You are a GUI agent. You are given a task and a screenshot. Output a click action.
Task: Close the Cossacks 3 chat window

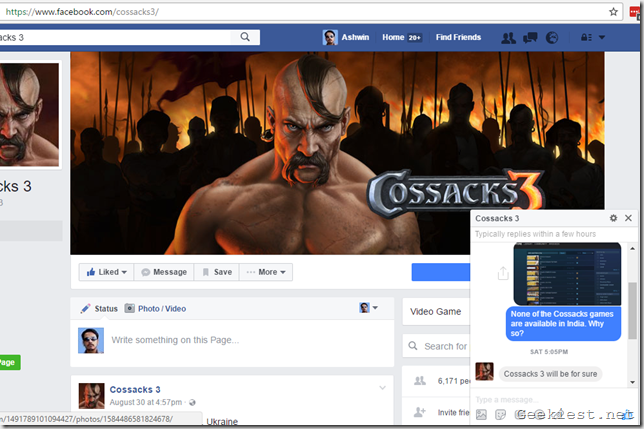coord(628,218)
